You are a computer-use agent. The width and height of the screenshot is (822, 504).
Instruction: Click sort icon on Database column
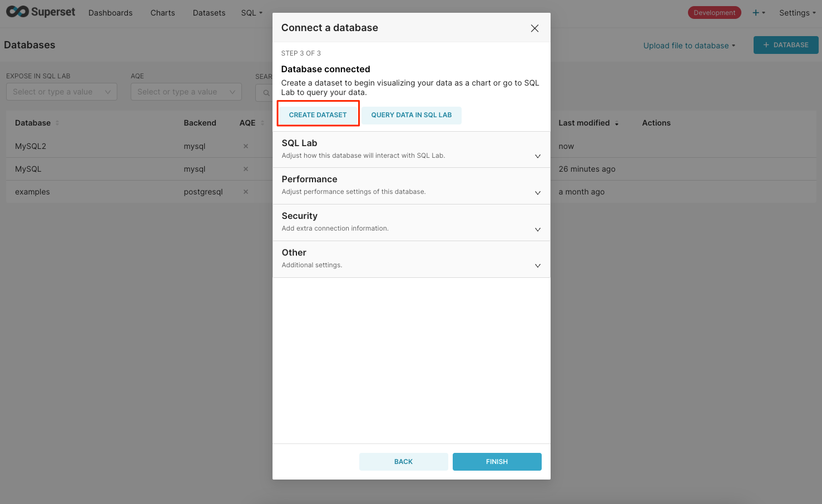tap(57, 123)
